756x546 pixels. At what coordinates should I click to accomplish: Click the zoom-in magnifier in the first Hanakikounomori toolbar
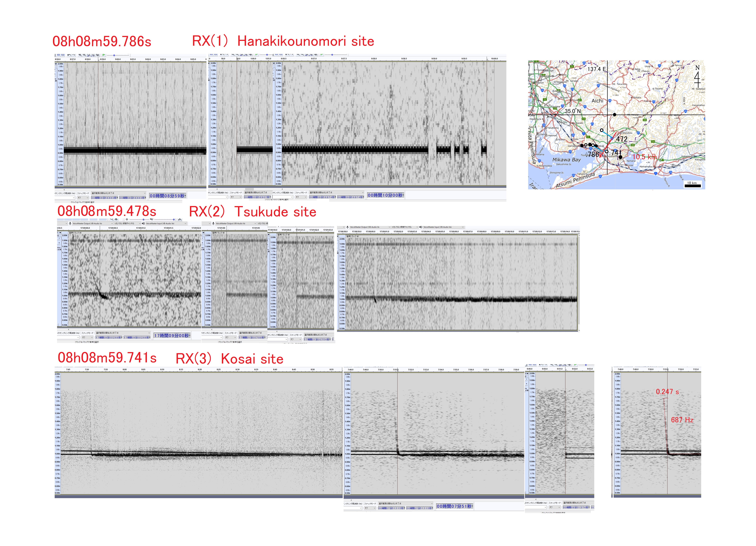coord(80,55)
